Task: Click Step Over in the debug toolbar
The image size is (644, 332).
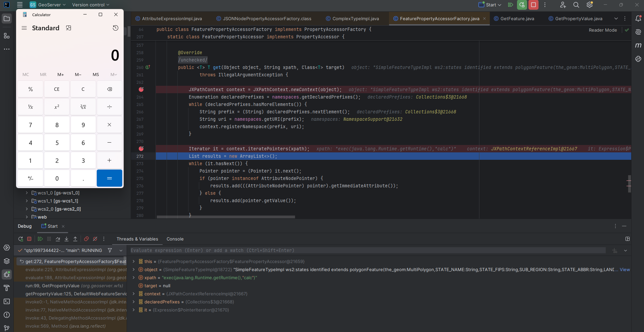Action: 58,239
